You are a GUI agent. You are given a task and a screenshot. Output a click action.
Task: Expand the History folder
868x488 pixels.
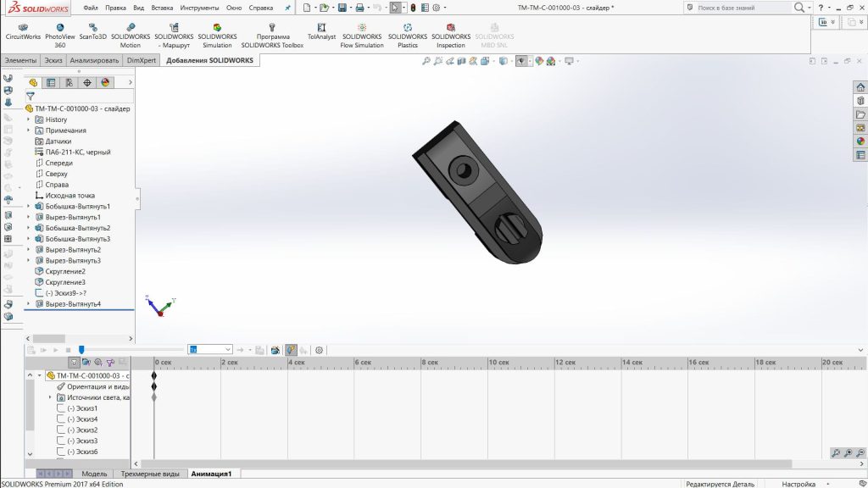(29, 119)
